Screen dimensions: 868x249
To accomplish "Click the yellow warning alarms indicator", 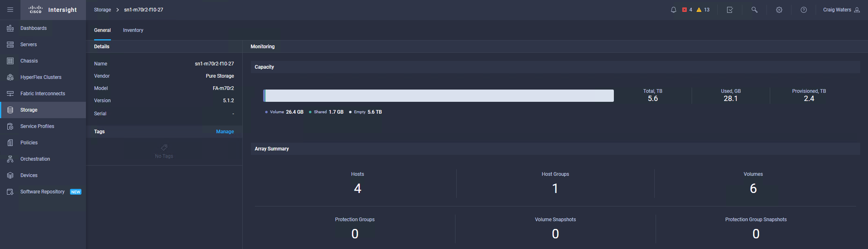I will pyautogui.click(x=703, y=10).
